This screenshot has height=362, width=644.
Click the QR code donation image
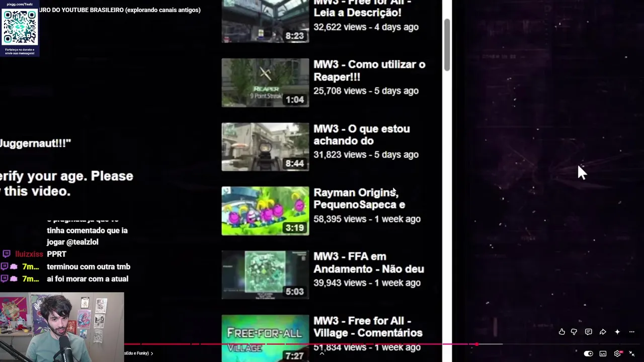pyautogui.click(x=20, y=27)
